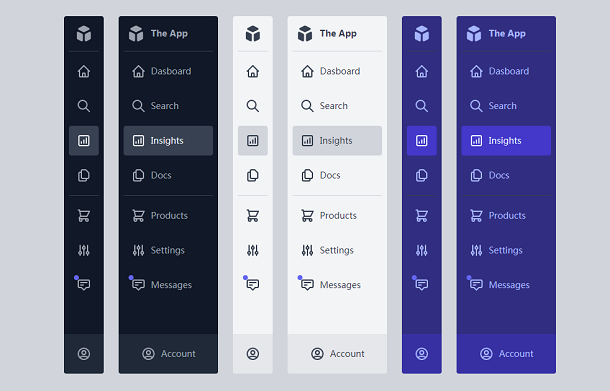Open settings sliders icon in purple collapsed sidebar

[422, 250]
